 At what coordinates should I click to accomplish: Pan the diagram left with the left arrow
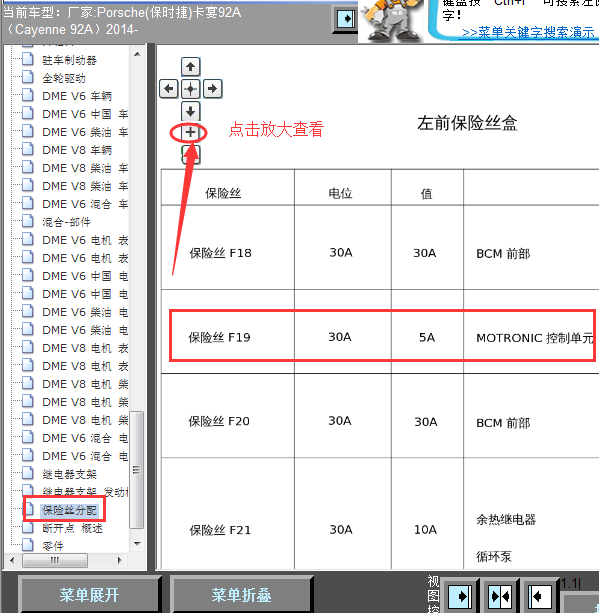tap(169, 89)
